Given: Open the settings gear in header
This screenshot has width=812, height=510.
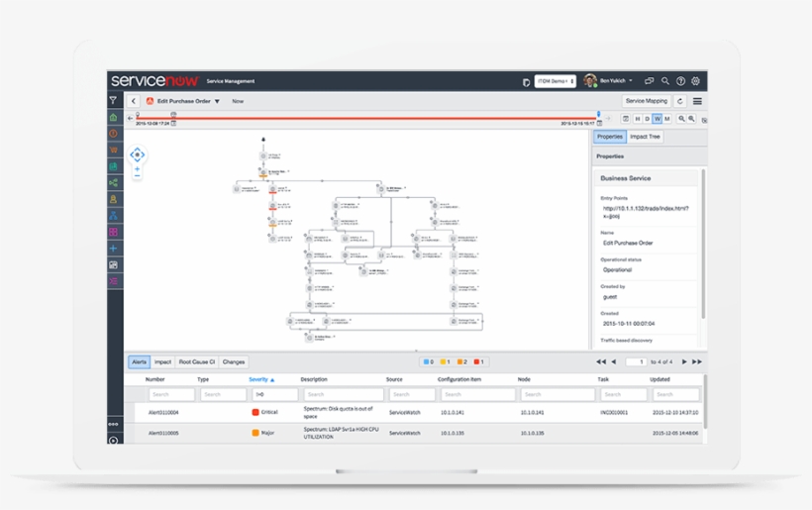Looking at the screenshot, I should coord(695,81).
